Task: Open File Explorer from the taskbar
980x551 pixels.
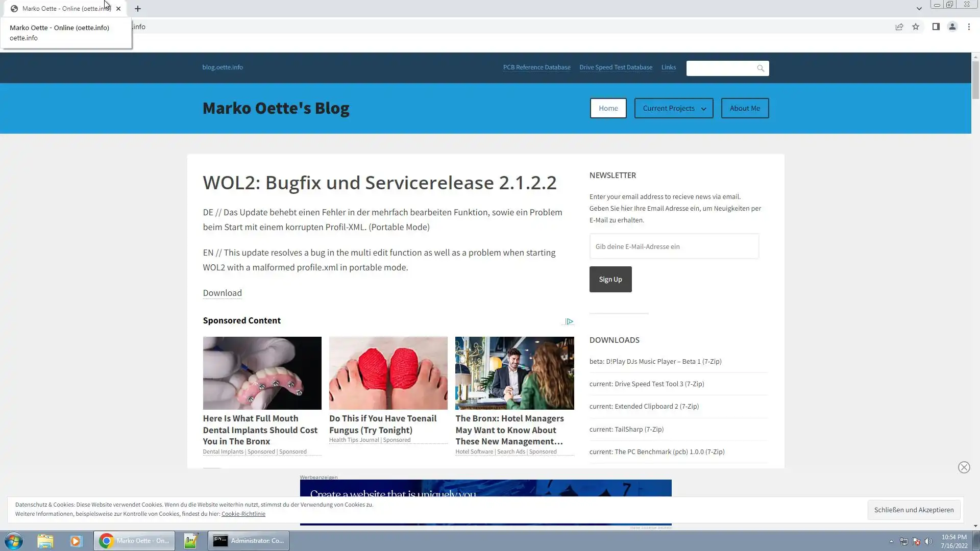Action: (x=45, y=541)
